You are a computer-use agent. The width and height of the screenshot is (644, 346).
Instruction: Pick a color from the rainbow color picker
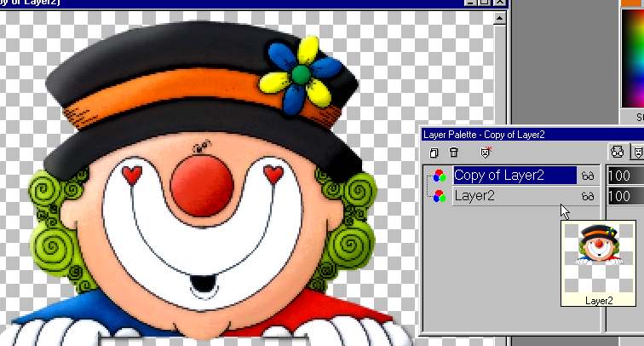632,58
